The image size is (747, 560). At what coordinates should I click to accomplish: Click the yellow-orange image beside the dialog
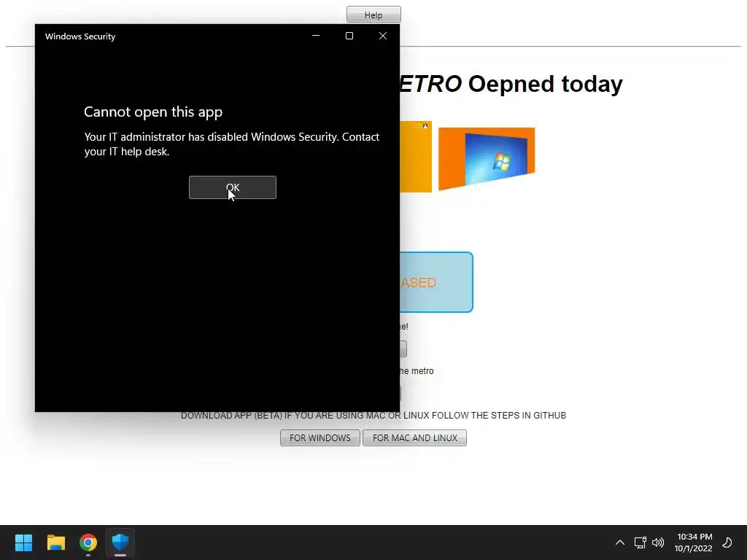click(x=416, y=157)
